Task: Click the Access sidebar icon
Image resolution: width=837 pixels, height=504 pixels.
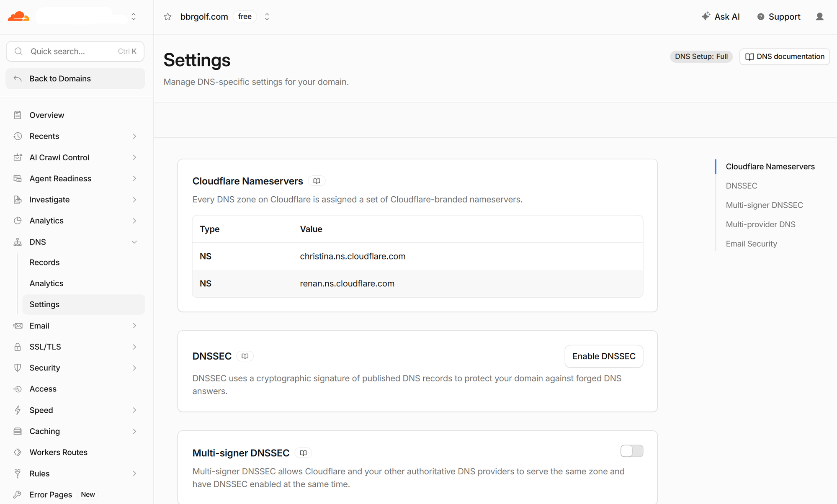Action: [x=18, y=389]
